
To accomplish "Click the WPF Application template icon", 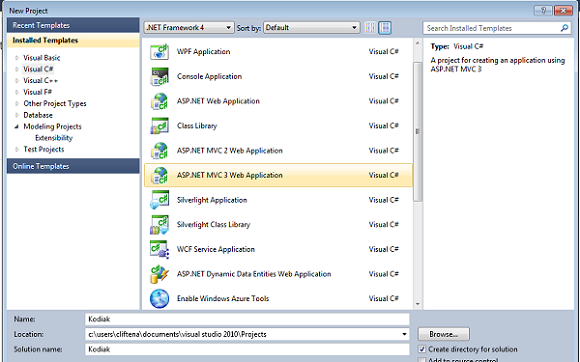I will click(159, 52).
